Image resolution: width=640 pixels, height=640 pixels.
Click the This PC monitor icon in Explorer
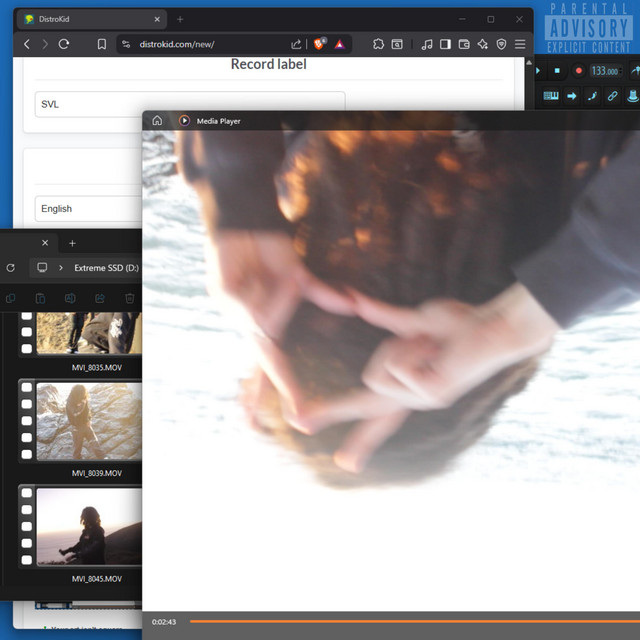click(x=42, y=267)
